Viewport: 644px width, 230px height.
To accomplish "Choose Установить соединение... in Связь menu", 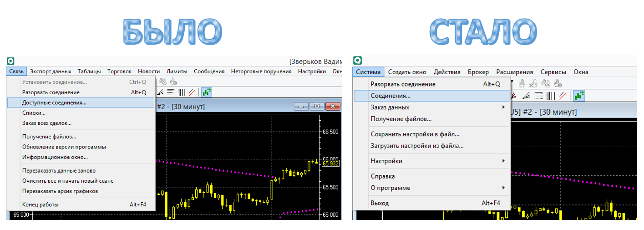I will tap(81, 82).
